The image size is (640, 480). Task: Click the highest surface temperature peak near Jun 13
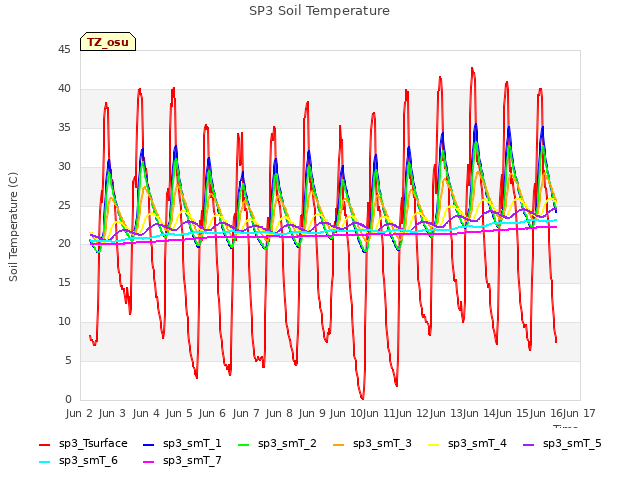pos(472,68)
